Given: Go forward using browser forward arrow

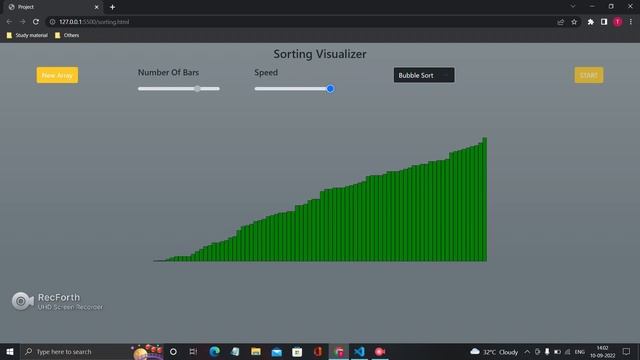Looking at the screenshot, I should click(x=22, y=22).
